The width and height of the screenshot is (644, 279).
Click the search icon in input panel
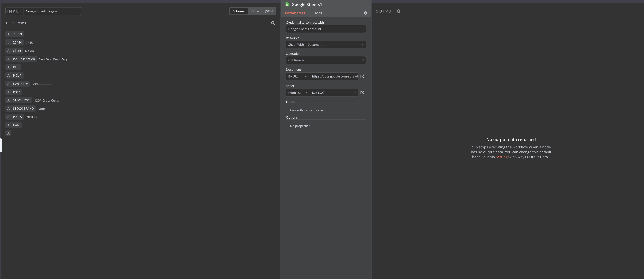pos(273,23)
